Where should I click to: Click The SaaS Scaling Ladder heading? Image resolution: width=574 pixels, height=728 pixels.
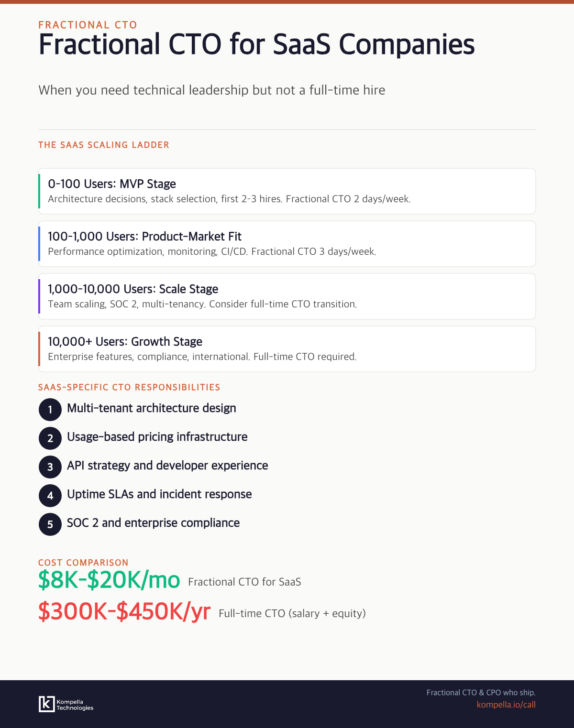pyautogui.click(x=104, y=145)
